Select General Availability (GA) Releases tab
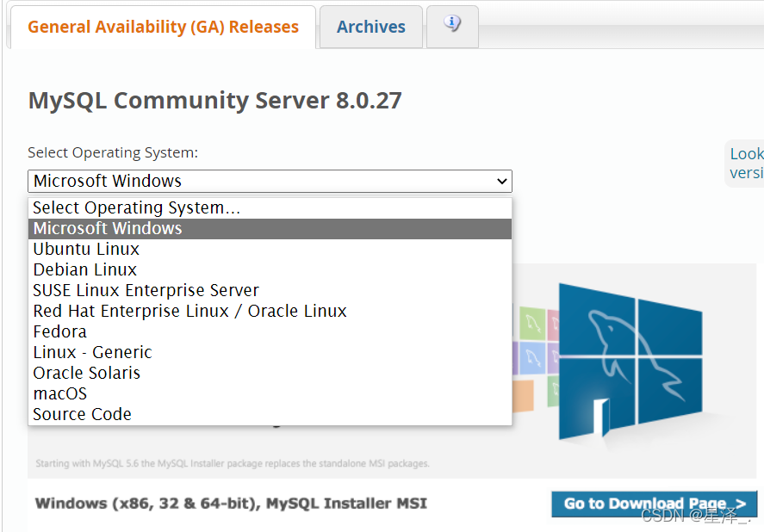 163,27
